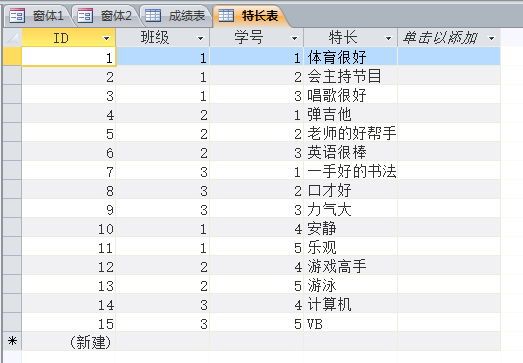Open the 班级 column filter dropdown
The image size is (523, 363).
(x=200, y=38)
